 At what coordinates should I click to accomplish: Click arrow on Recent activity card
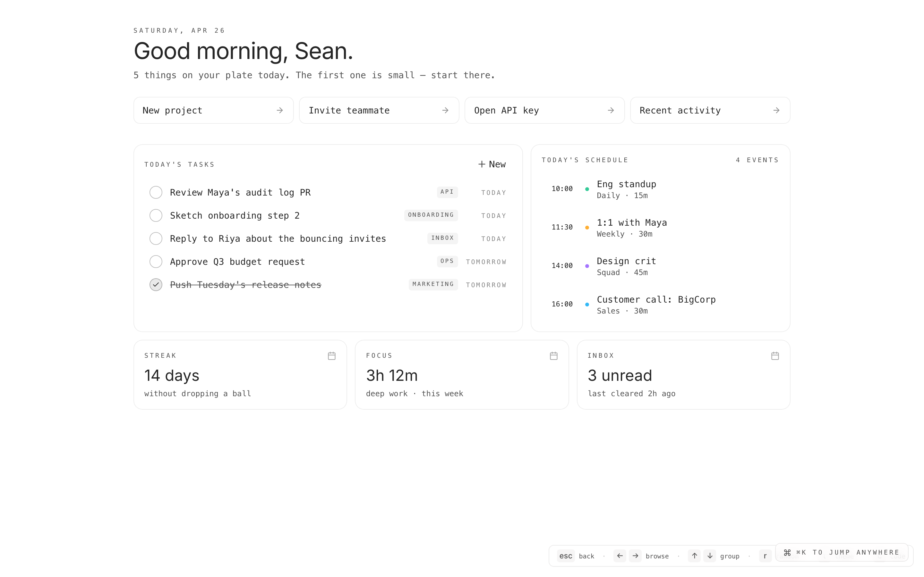(x=776, y=110)
